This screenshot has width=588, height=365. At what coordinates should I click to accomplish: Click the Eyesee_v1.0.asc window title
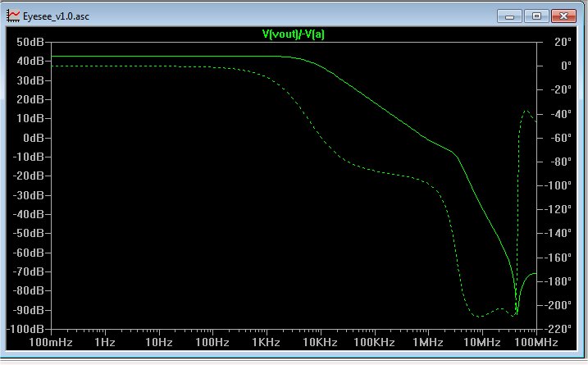pos(57,16)
